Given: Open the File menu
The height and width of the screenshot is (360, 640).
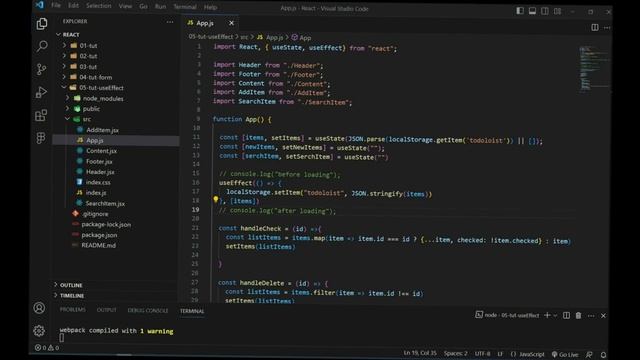Looking at the screenshot, I should click(x=56, y=5).
